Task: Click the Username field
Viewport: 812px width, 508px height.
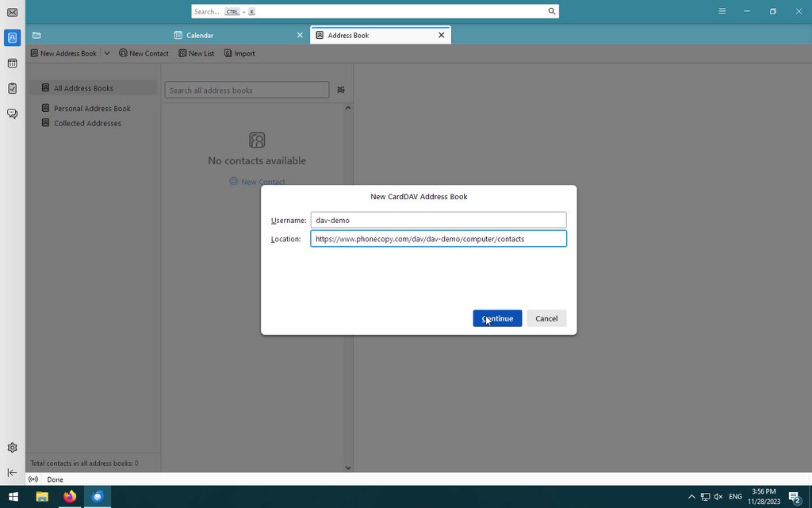Action: (439, 220)
